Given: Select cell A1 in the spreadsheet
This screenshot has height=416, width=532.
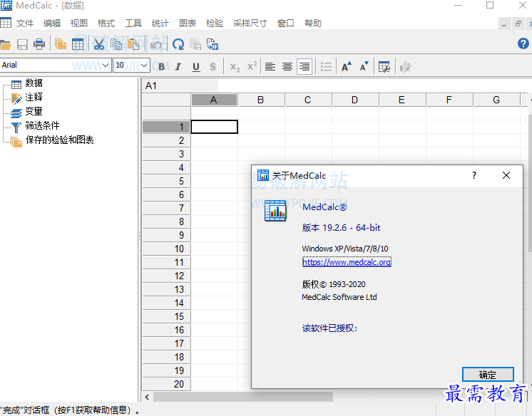Looking at the screenshot, I should pos(214,127).
